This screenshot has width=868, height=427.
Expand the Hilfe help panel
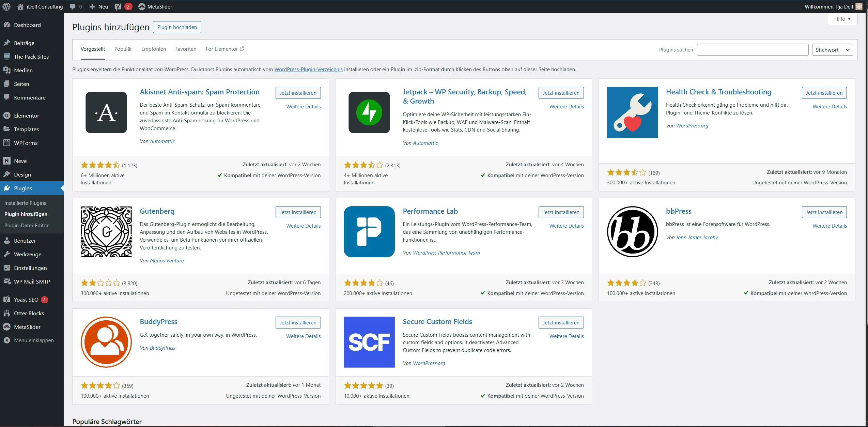click(842, 19)
